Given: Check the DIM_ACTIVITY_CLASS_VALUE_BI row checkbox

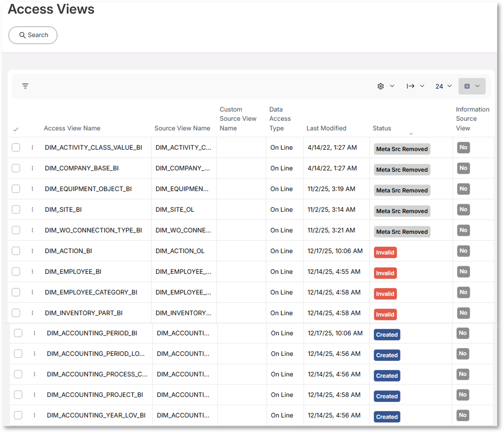Looking at the screenshot, I should pyautogui.click(x=16, y=147).
